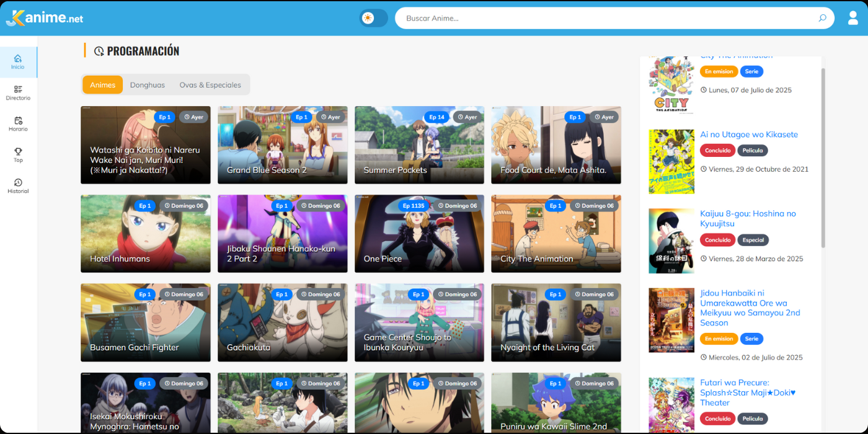Open Summer Pockets episode card

419,145
